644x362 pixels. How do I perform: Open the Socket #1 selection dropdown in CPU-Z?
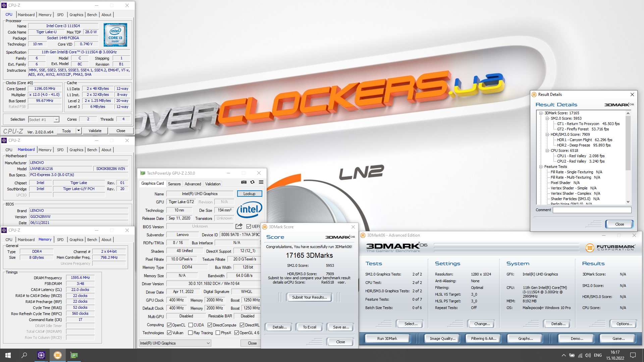(x=44, y=120)
